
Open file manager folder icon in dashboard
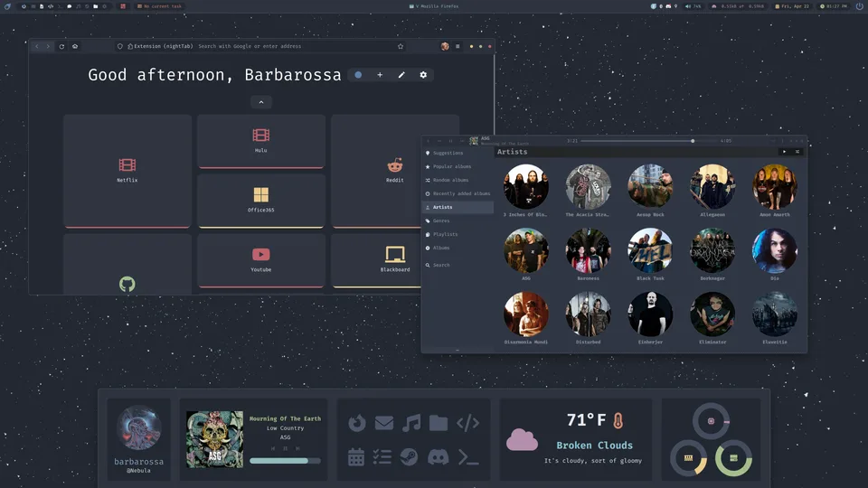438,423
